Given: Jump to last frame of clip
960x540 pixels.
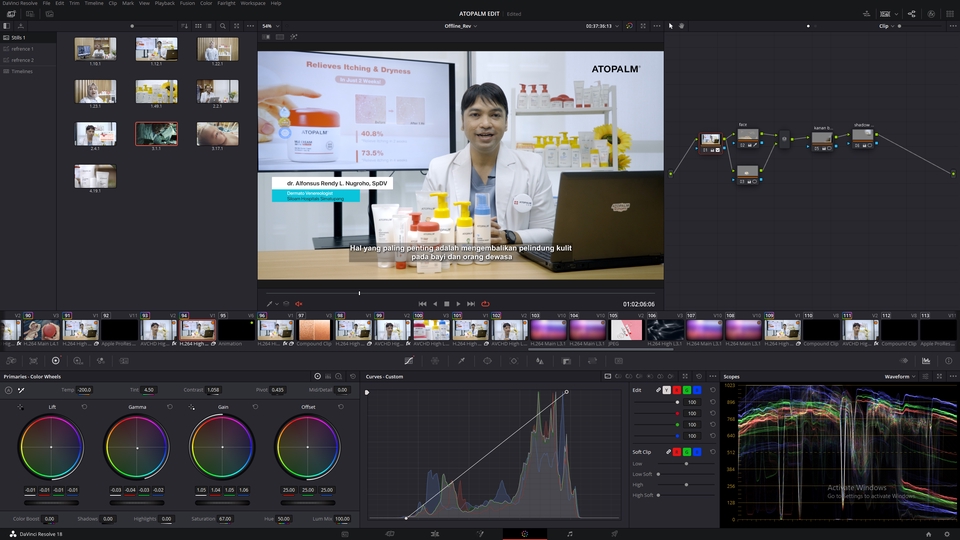Looking at the screenshot, I should [x=471, y=304].
